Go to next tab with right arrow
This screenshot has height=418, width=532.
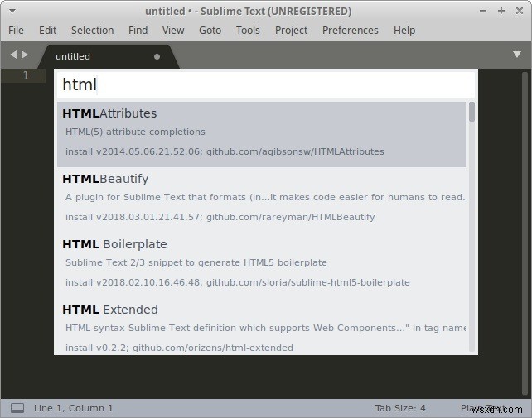click(x=24, y=55)
